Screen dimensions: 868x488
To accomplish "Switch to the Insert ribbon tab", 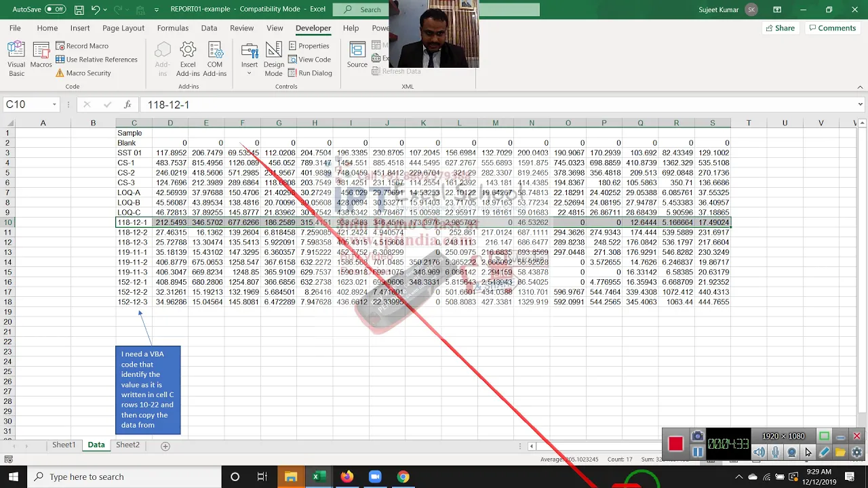I will click(80, 28).
